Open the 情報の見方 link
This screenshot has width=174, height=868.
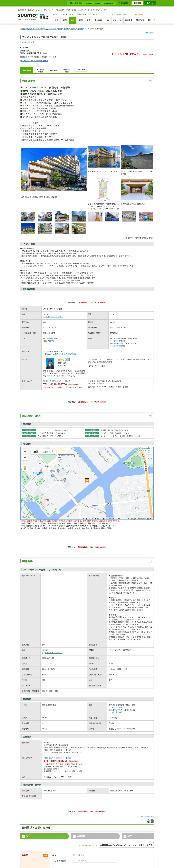pos(149,33)
